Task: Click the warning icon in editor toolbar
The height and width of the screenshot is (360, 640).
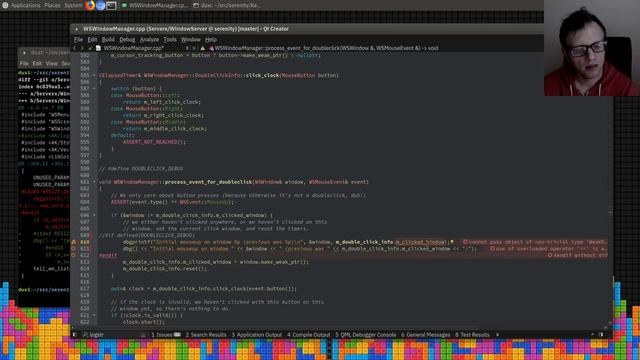Action: [202, 48]
